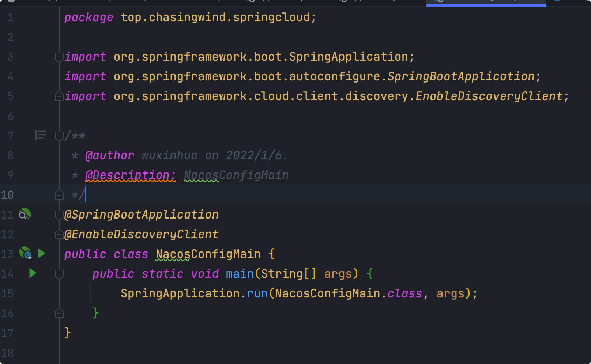591x364 pixels.
Task: Collapse the import block at its first import
Action: click(x=59, y=57)
